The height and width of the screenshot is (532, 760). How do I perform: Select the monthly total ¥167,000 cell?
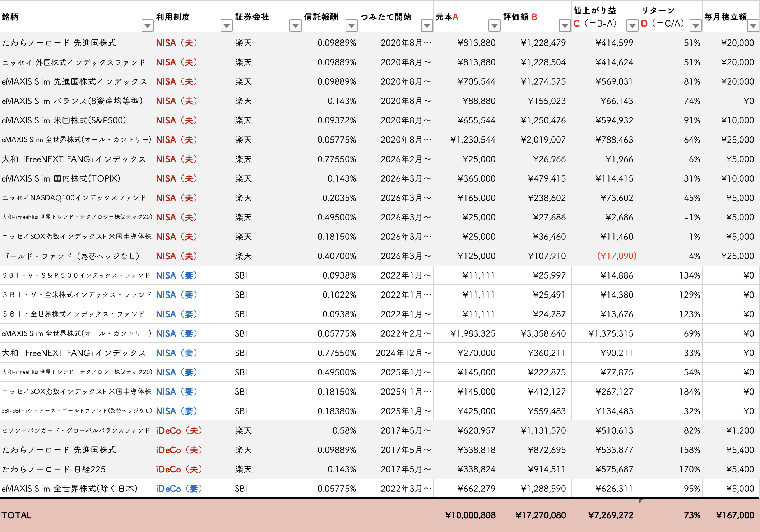[731, 515]
